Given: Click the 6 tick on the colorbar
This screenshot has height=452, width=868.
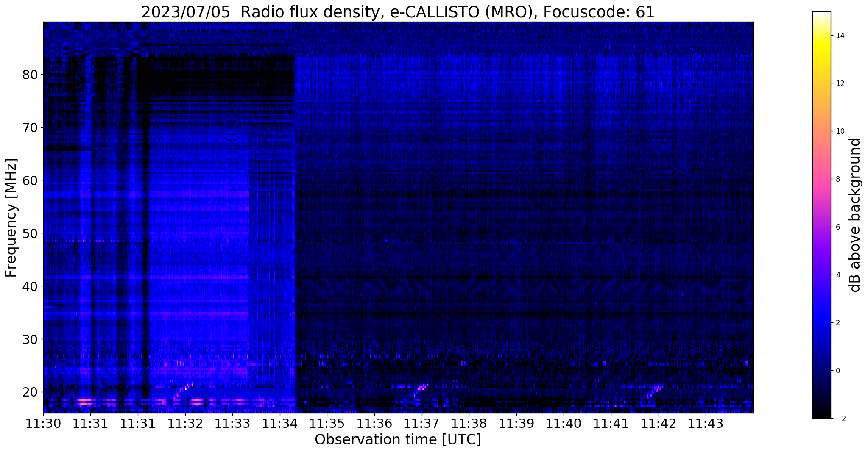Looking at the screenshot, I should (838, 227).
